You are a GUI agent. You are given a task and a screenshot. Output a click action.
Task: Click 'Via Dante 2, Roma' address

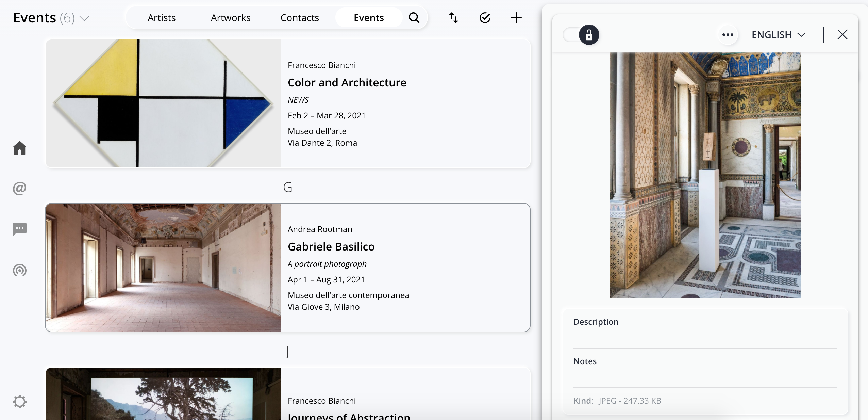click(322, 143)
